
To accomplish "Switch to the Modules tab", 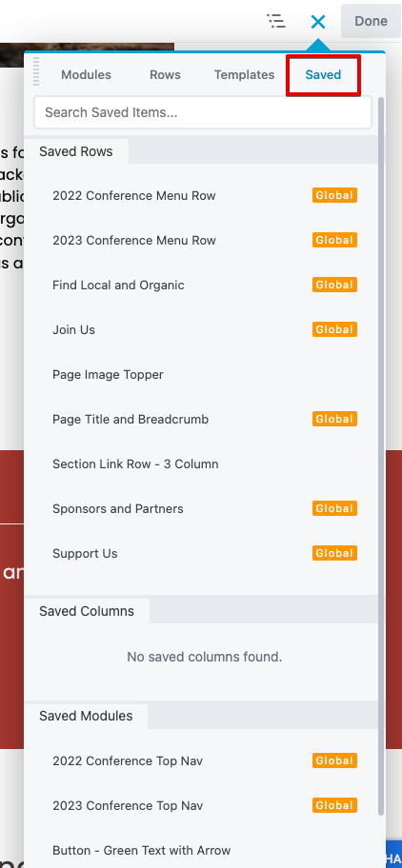I will 86,75.
